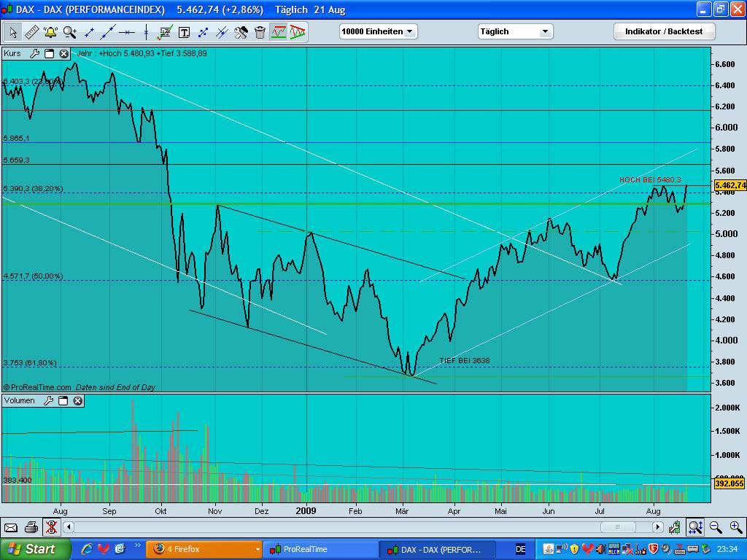The image size is (747, 560).
Task: Click the TIEF BEI 3638 annotation
Action: (465, 360)
